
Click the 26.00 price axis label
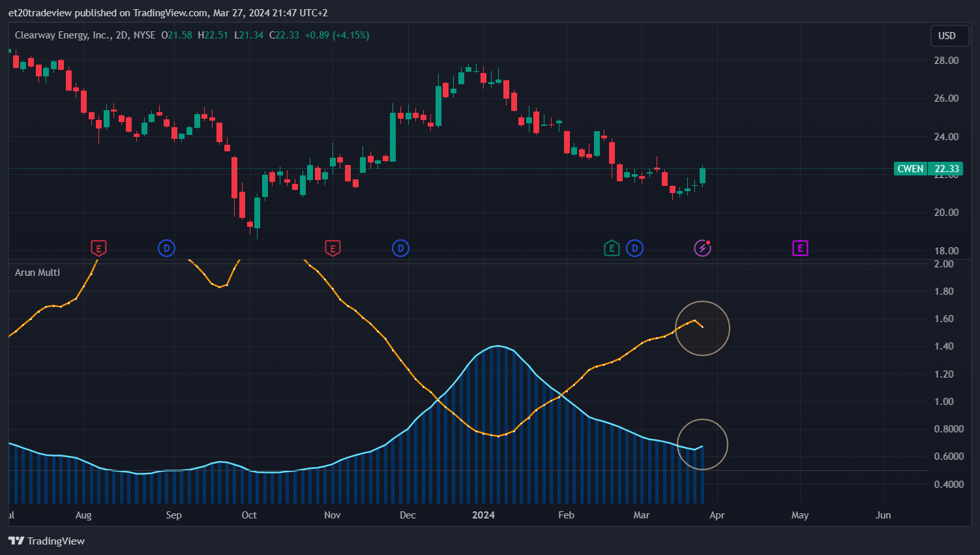(946, 98)
